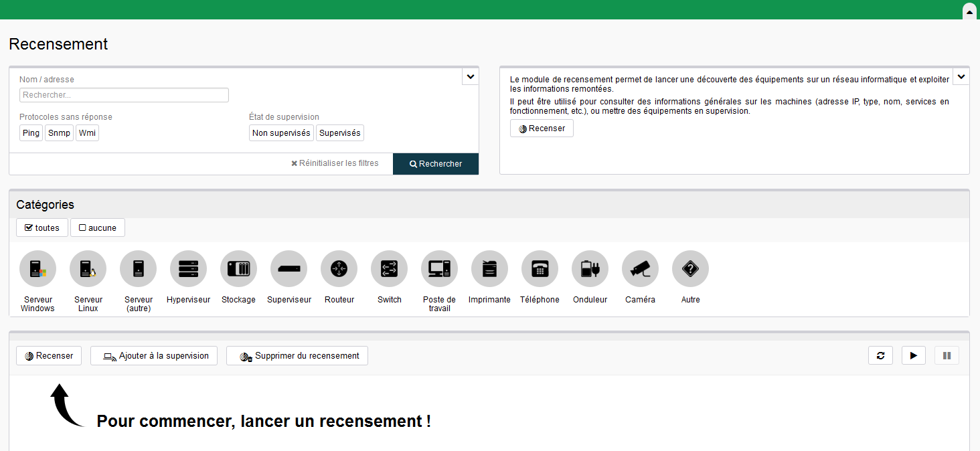The width and height of the screenshot is (980, 451).
Task: Select the Stockage category icon
Action: (238, 269)
